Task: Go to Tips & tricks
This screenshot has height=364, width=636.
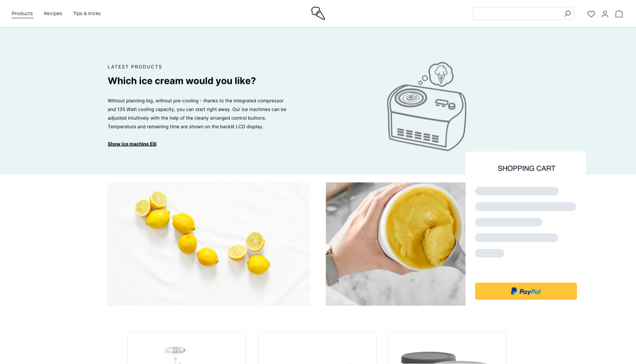Action: tap(87, 14)
